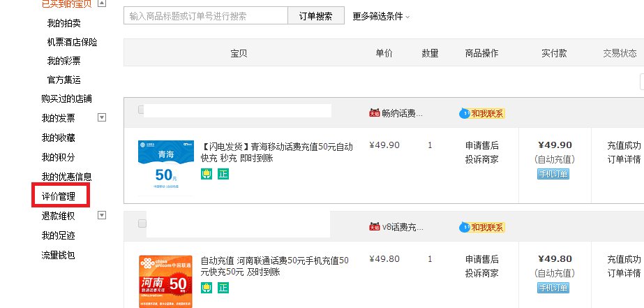The image size is (644, 308).
Task: Open 流量钱包 in the sidebar
Action: [x=59, y=255]
